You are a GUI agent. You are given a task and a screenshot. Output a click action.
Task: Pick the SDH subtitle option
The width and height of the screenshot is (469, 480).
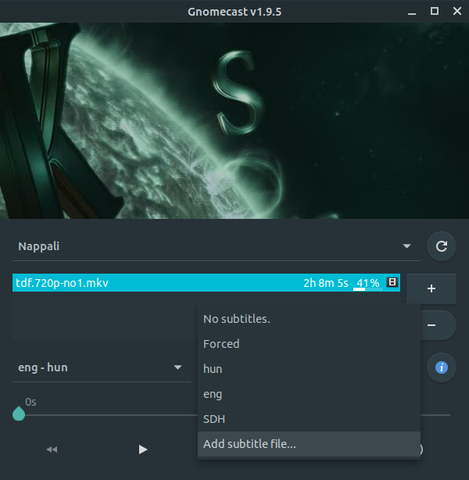click(x=309, y=419)
